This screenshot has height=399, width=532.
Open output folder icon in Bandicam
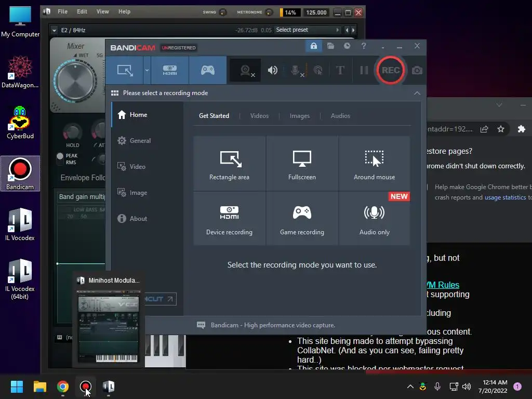click(330, 46)
